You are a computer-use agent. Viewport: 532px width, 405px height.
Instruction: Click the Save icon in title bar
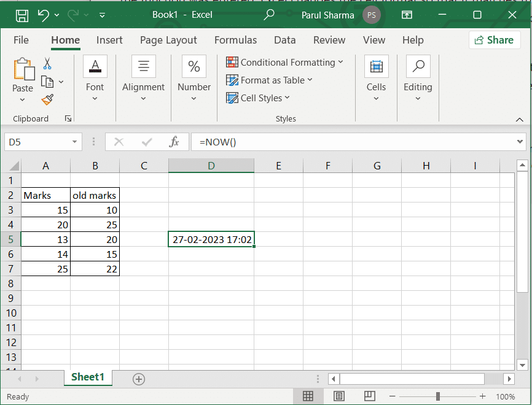22,15
